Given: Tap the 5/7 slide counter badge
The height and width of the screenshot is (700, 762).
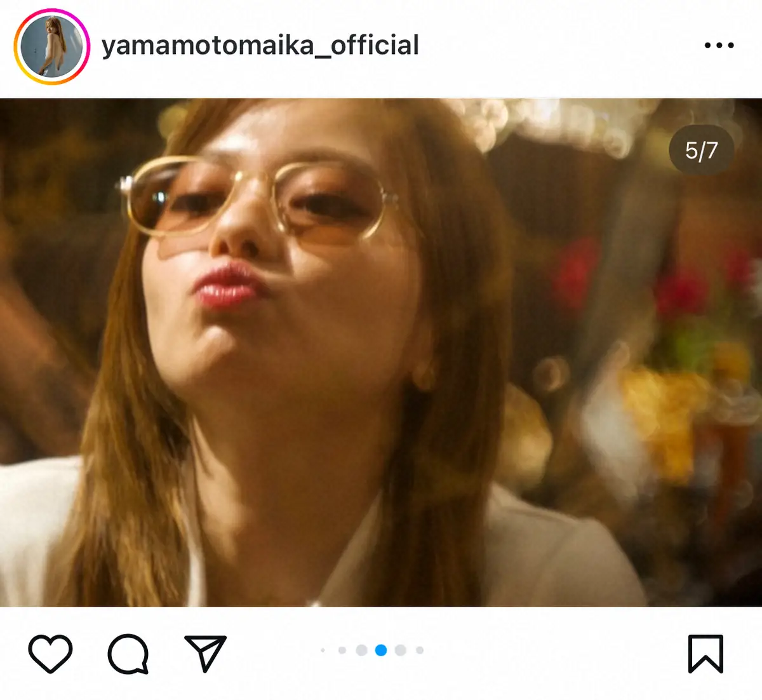Looking at the screenshot, I should [701, 151].
